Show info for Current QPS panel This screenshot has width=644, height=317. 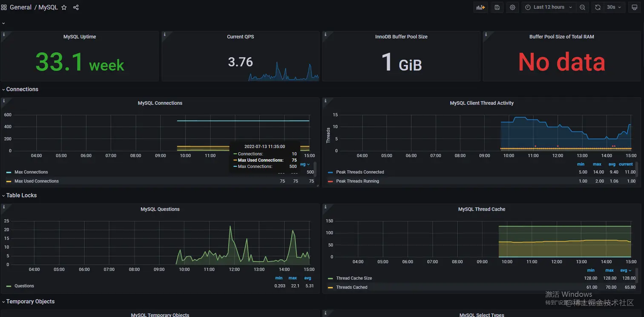(164, 34)
